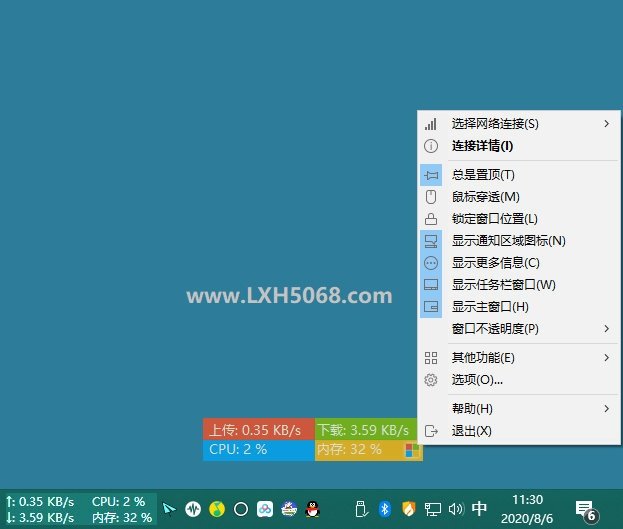The height and width of the screenshot is (529, 623).
Task: Enable 总是置顶(T) option
Action: 519,175
